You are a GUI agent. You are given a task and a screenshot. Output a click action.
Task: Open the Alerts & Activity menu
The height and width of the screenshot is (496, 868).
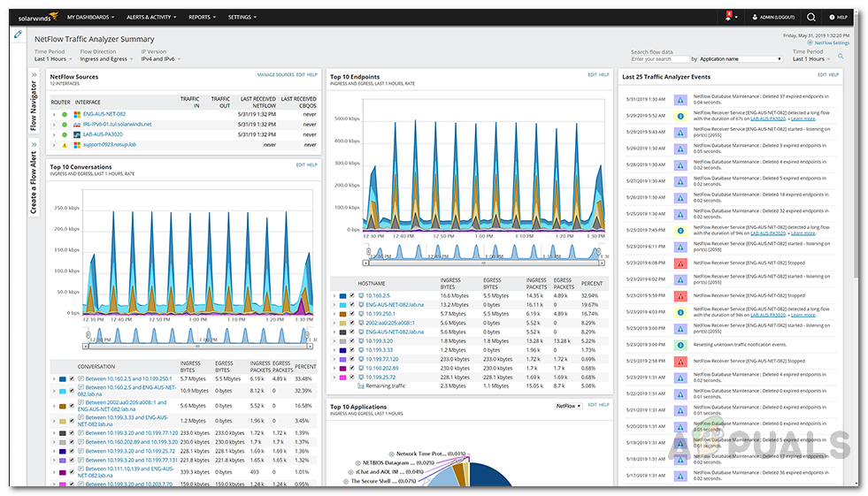[148, 17]
